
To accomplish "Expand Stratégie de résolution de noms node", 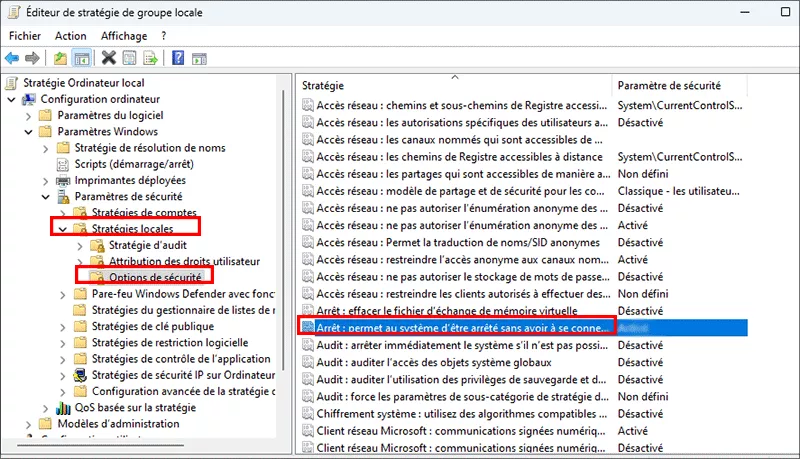I will pyautogui.click(x=45, y=148).
